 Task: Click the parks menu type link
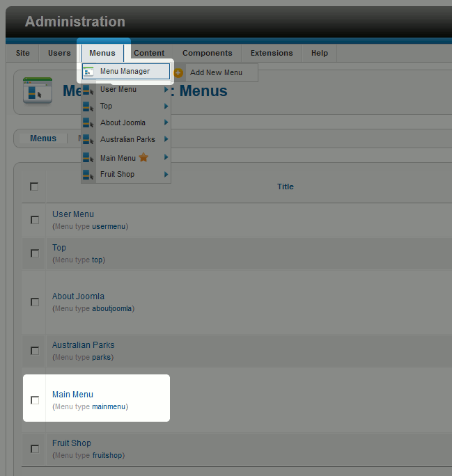(102, 358)
